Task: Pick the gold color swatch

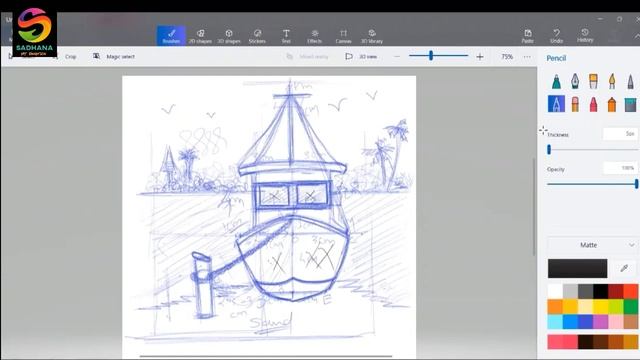Action: pos(570,307)
